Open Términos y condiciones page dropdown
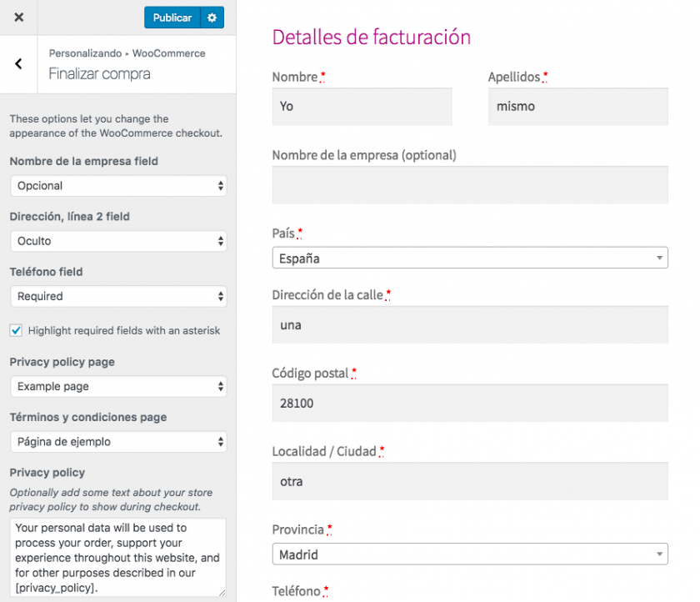 pyautogui.click(x=118, y=441)
